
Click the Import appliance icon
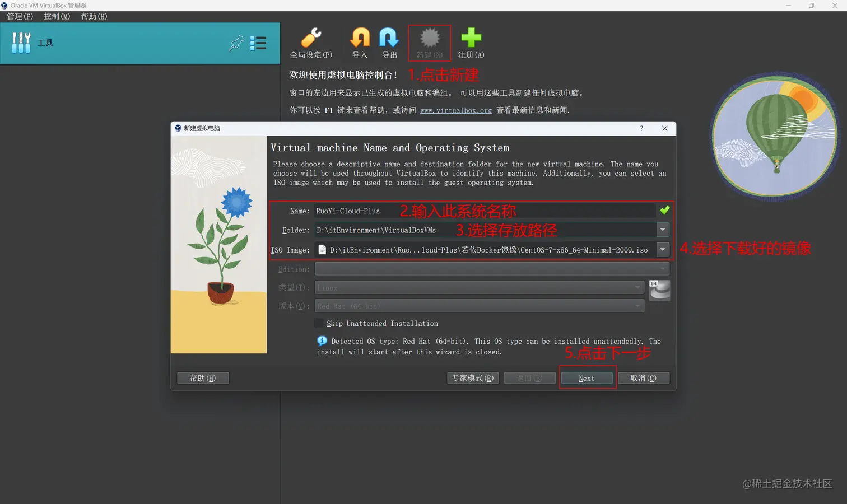(x=360, y=38)
